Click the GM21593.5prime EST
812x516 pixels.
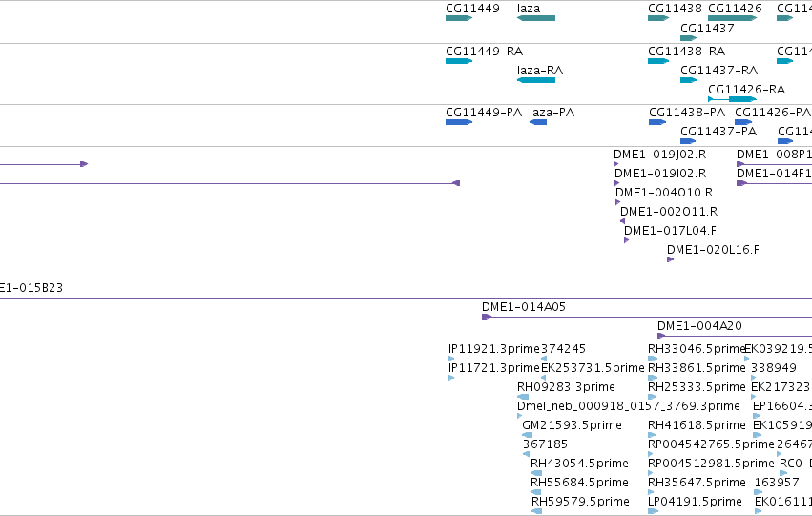[x=527, y=435]
